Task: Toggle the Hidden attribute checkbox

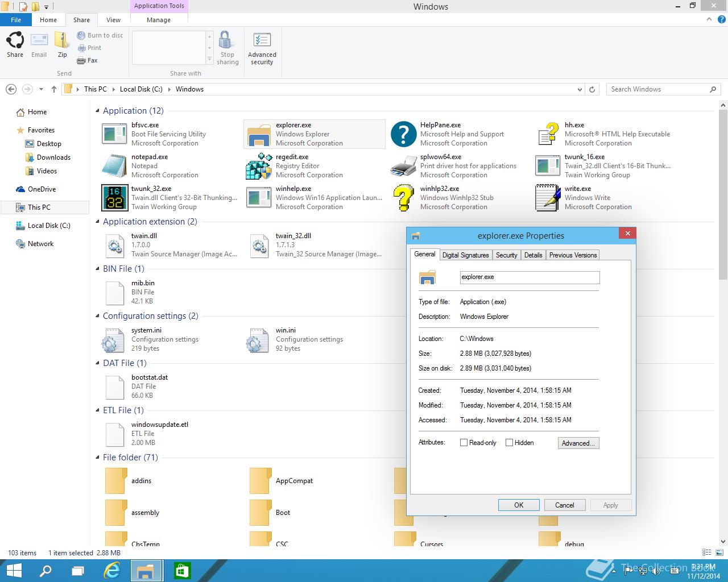Action: [x=509, y=443]
